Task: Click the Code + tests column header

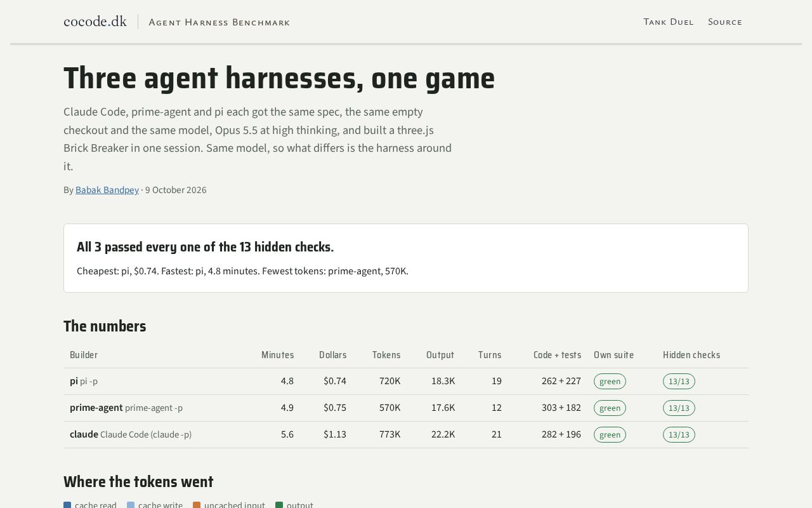Action: click(557, 355)
